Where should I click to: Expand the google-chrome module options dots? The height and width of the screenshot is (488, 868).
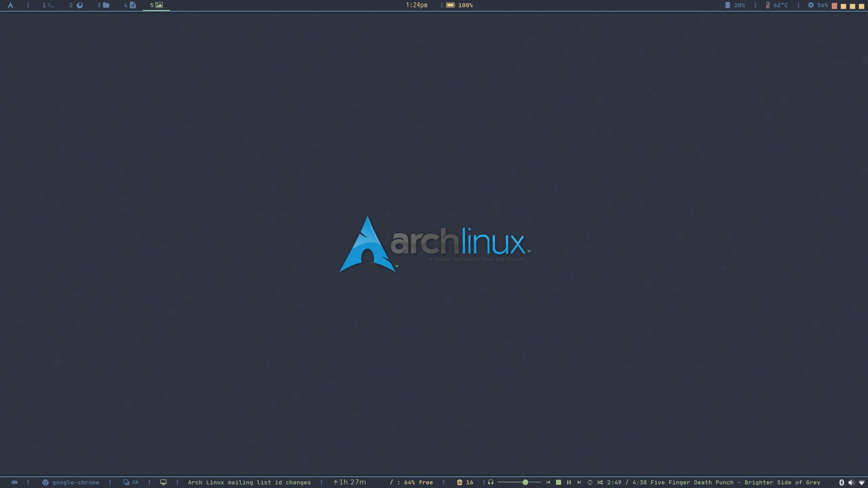[110, 482]
